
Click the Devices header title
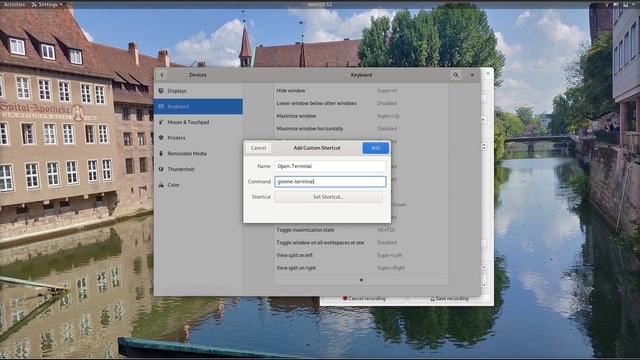(x=198, y=75)
